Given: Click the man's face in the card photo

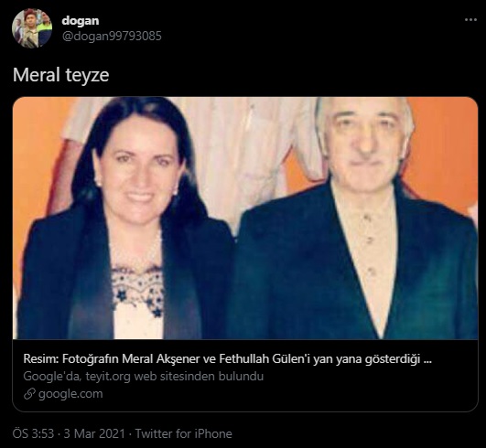Looking at the screenshot, I should 366,144.
